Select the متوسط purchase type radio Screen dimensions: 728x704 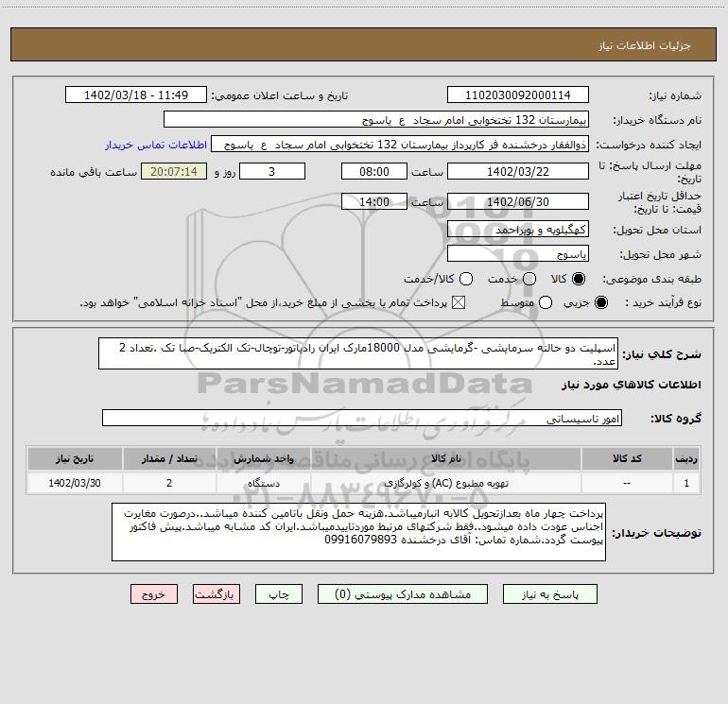(546, 302)
